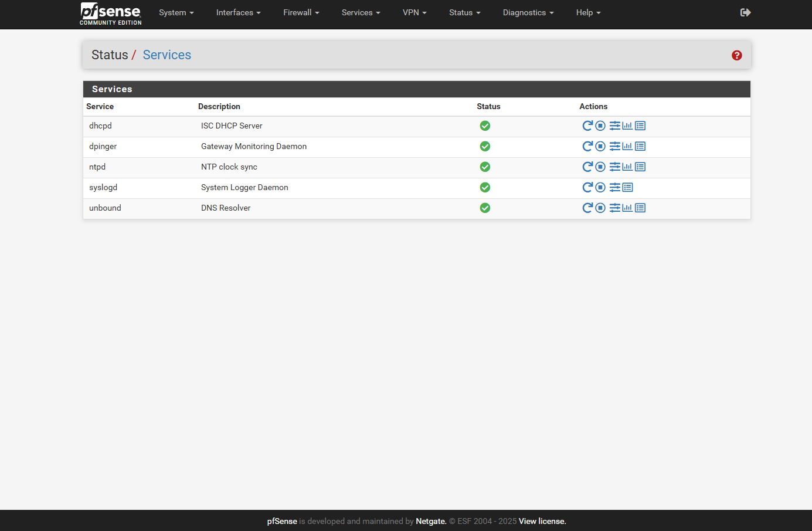Click the Description column header
The width and height of the screenshot is (812, 531).
(219, 106)
